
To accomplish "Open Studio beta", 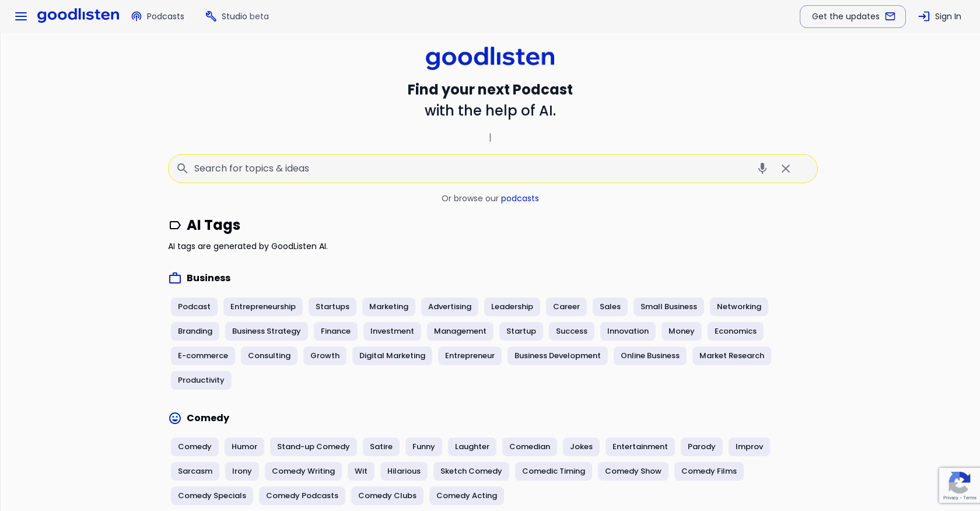I will pos(237,16).
